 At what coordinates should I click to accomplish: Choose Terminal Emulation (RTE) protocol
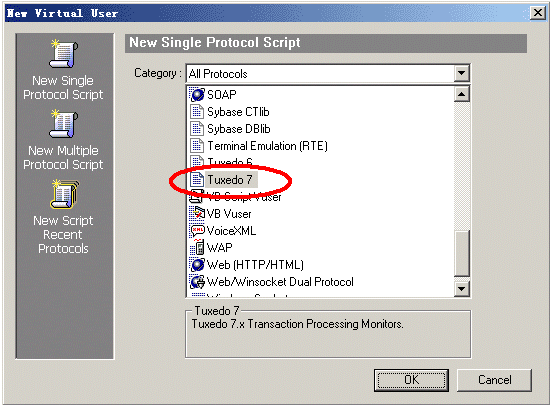(267, 146)
